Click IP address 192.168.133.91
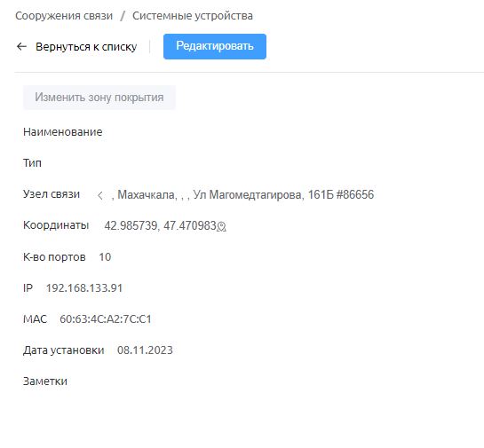Image resolution: width=484 pixels, height=448 pixels. coord(84,288)
